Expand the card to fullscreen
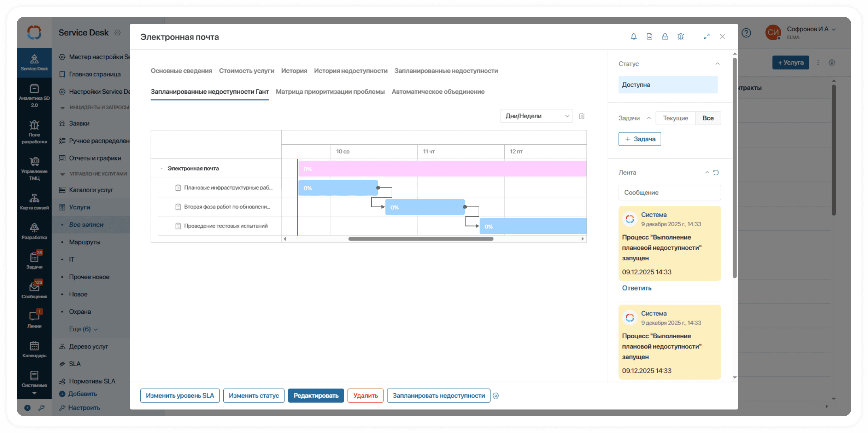Screen dimensions: 868x433 (x=706, y=36)
